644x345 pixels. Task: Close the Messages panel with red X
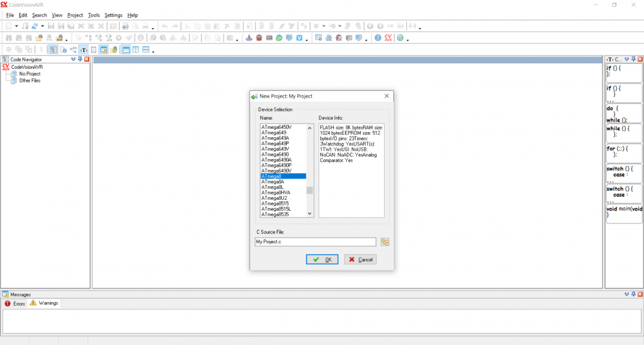(x=640, y=294)
